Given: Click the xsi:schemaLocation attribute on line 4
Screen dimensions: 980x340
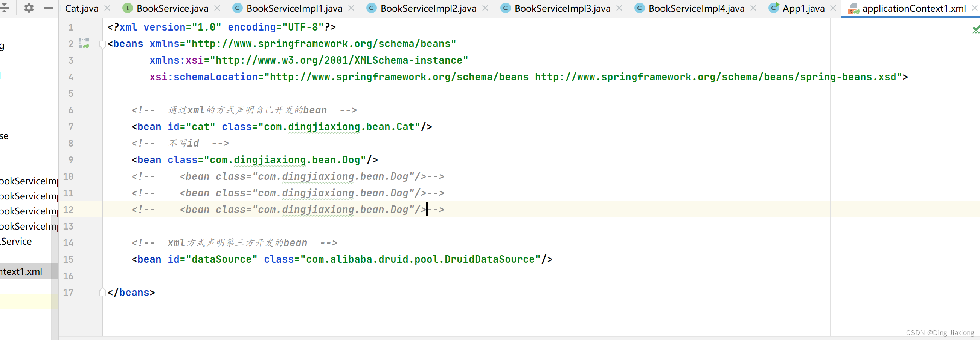Looking at the screenshot, I should [x=204, y=77].
